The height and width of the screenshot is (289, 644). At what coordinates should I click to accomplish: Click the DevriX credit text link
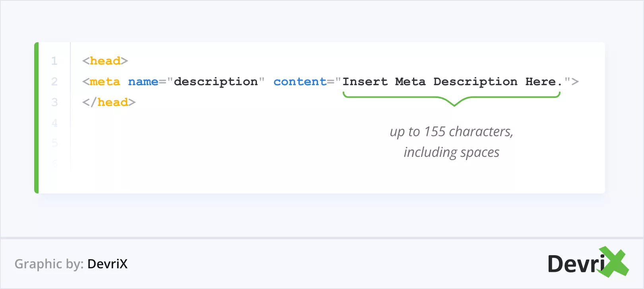pos(107,264)
